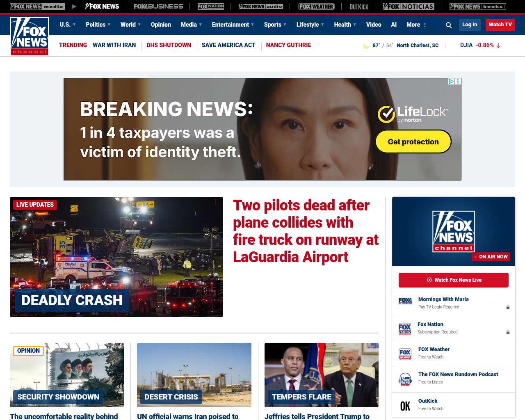Click the lock icon on Mornings With Maria
This screenshot has width=525, height=420.
(508, 307)
